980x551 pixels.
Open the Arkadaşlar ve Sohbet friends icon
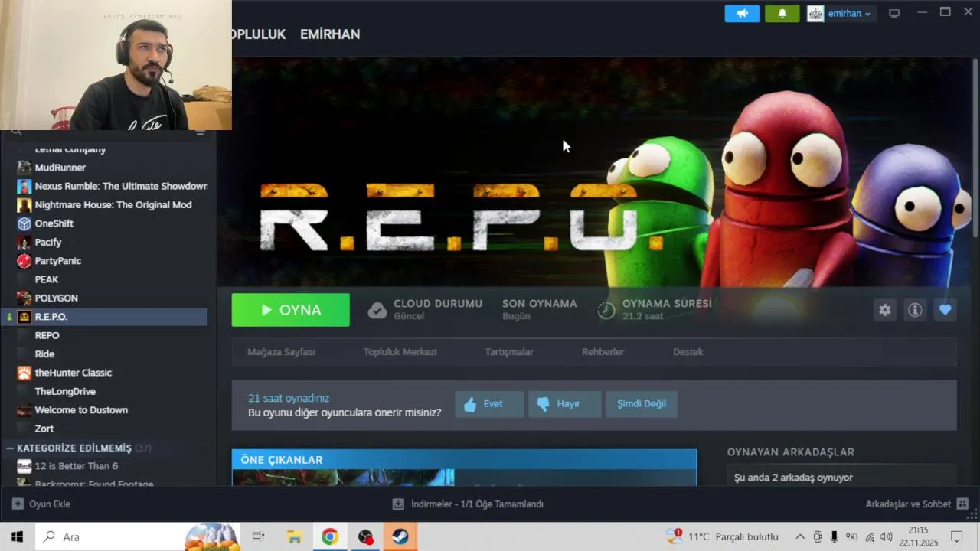[x=962, y=504]
